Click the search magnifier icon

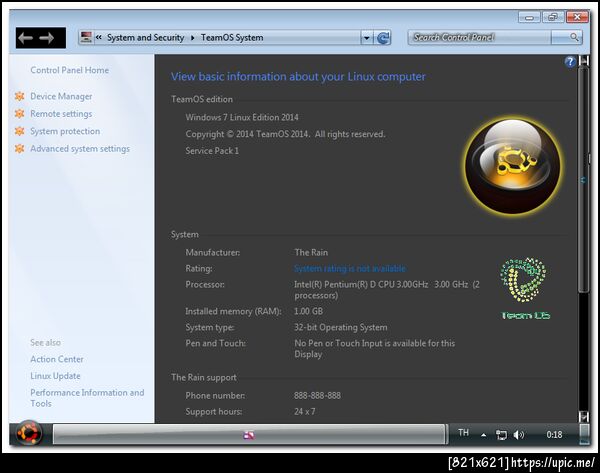574,37
